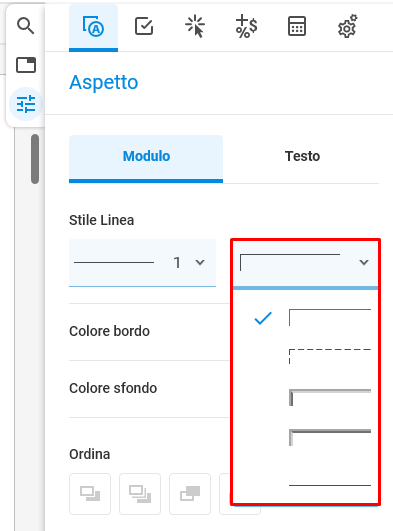Click the search magnifier sidebar icon
The width and height of the screenshot is (393, 531).
26,26
